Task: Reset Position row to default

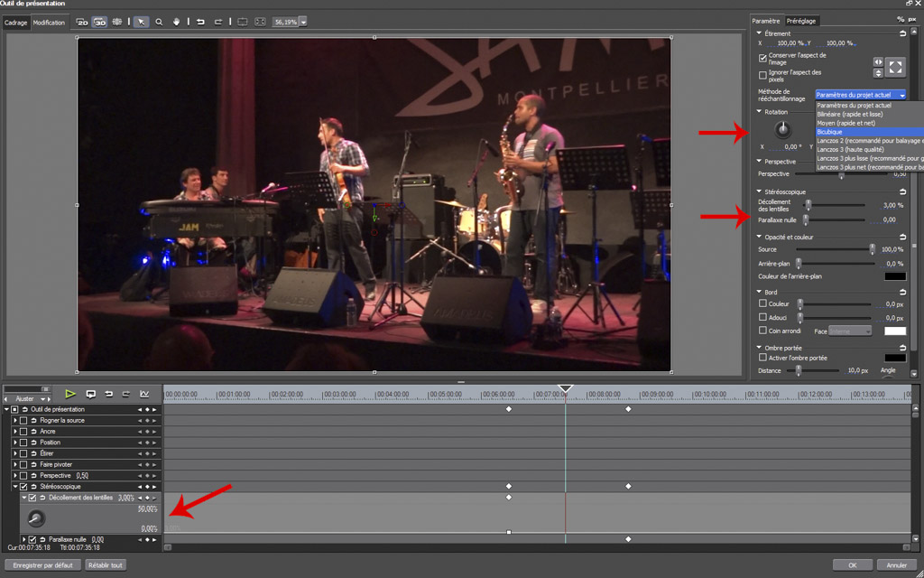Action: tap(34, 443)
